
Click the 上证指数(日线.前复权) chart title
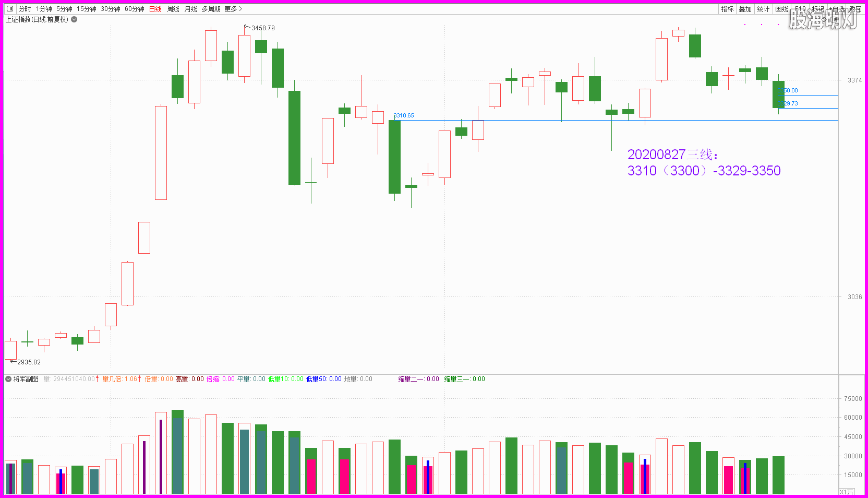coord(37,19)
